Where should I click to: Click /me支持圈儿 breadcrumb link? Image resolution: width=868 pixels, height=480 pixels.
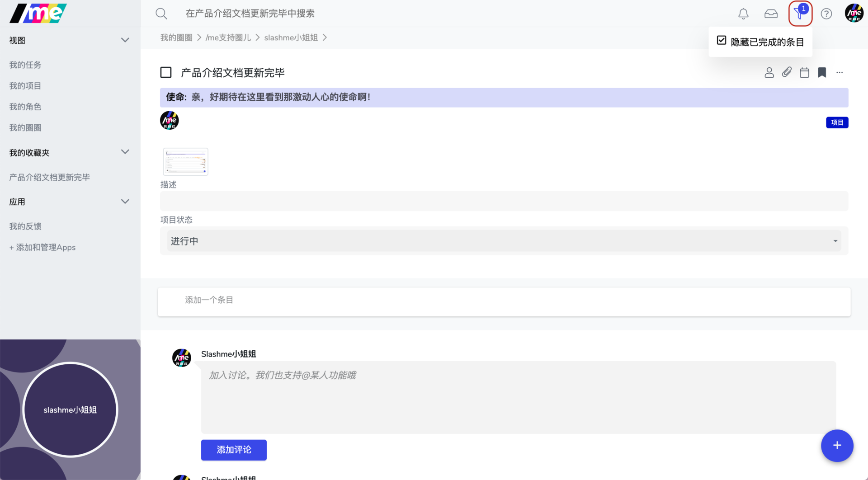pyautogui.click(x=228, y=38)
